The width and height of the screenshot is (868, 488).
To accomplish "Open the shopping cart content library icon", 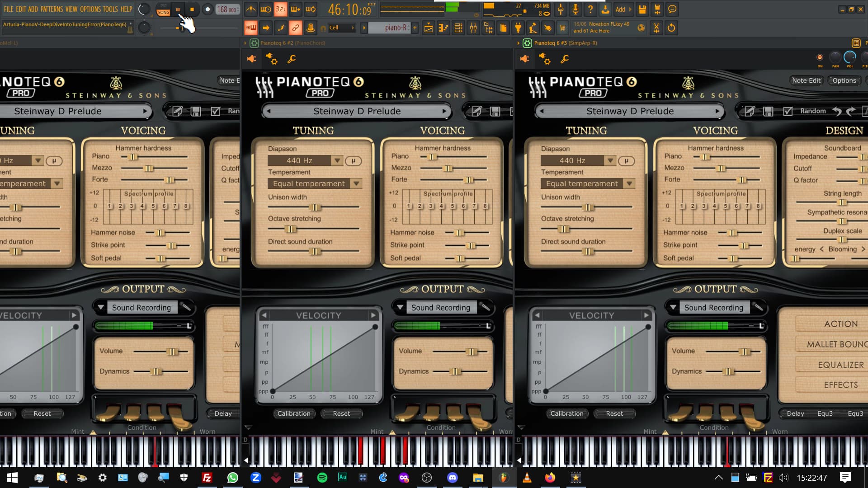I will (562, 28).
